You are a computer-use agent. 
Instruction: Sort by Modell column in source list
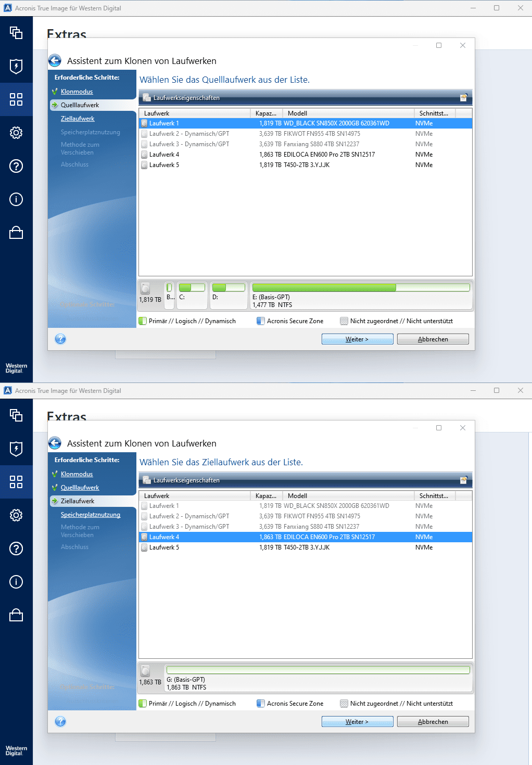pyautogui.click(x=348, y=113)
